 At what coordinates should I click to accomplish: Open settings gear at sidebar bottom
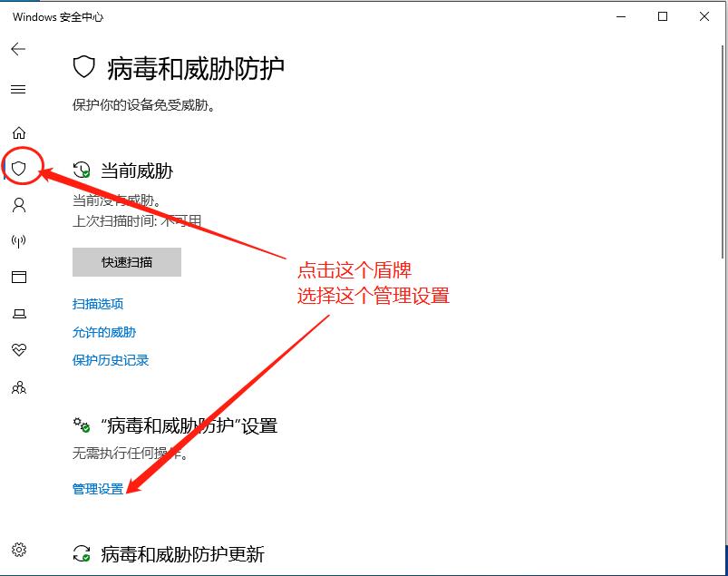tap(18, 549)
